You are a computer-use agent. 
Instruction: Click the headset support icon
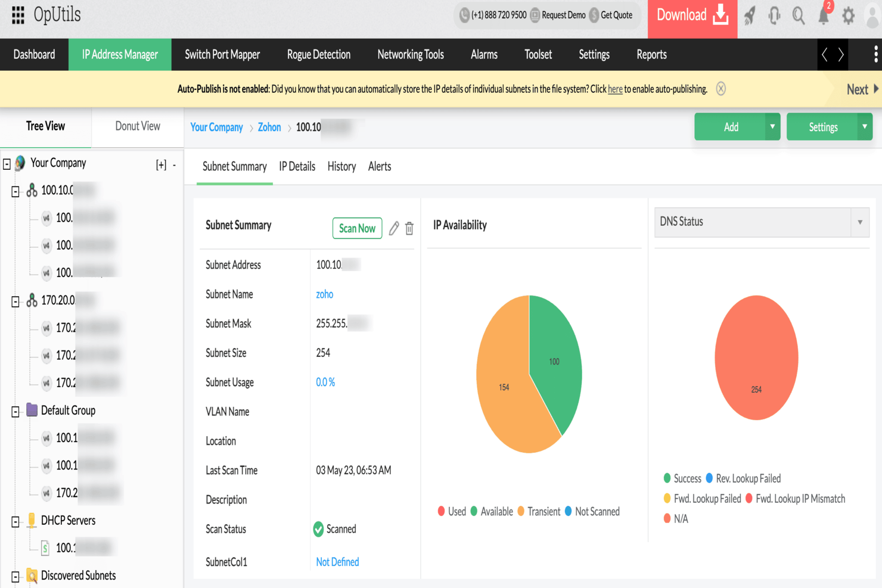click(774, 16)
